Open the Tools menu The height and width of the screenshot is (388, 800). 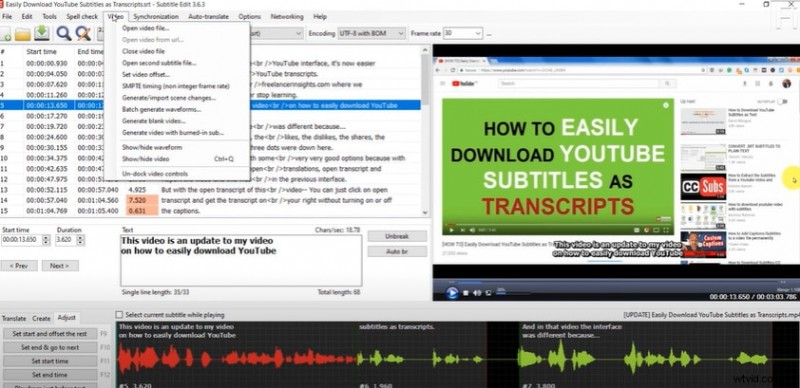[x=49, y=16]
